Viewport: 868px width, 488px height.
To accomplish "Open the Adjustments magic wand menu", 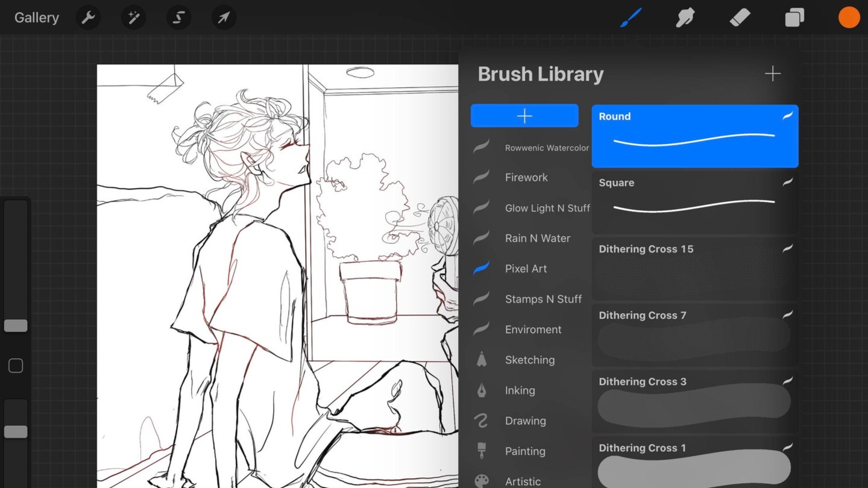I will tap(133, 17).
